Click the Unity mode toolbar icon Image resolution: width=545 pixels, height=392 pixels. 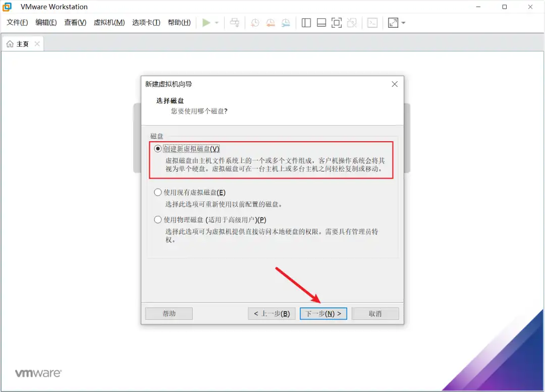click(352, 23)
